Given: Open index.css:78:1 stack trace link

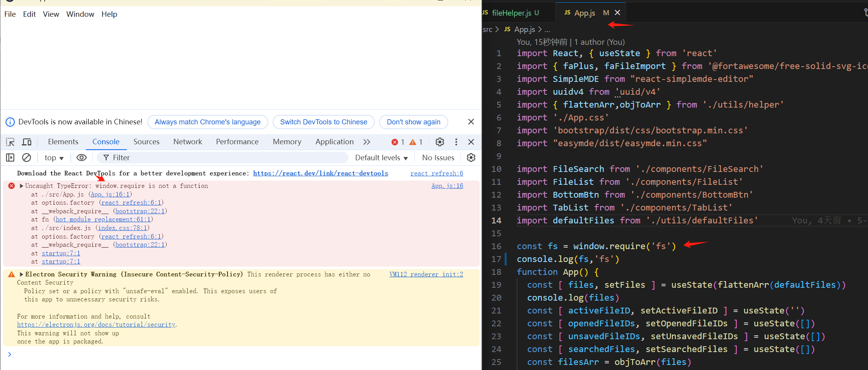Looking at the screenshot, I should click(x=123, y=228).
